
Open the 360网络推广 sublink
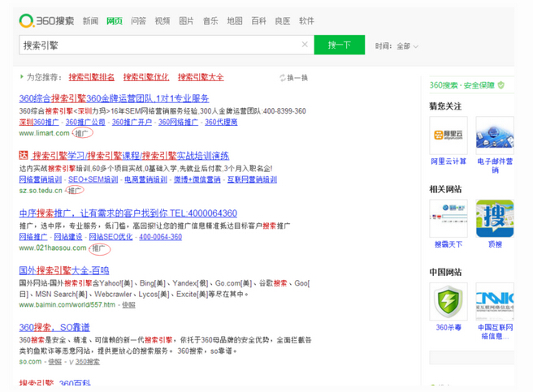click(x=178, y=122)
